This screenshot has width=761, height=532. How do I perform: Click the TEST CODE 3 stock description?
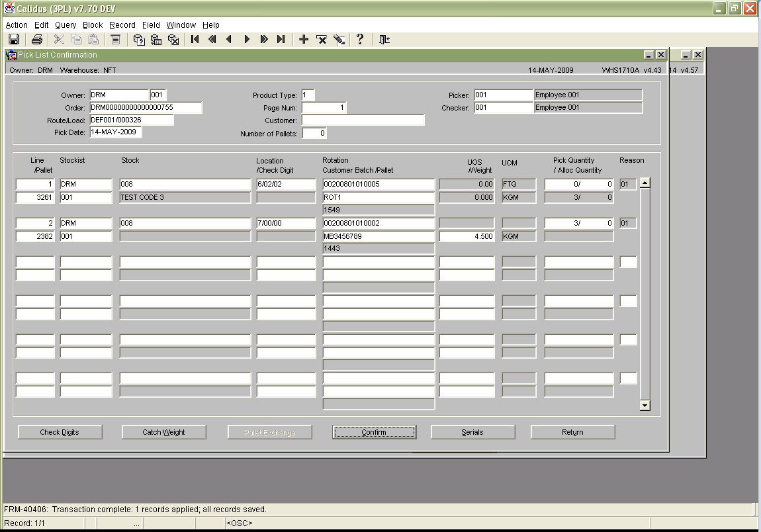(185, 197)
